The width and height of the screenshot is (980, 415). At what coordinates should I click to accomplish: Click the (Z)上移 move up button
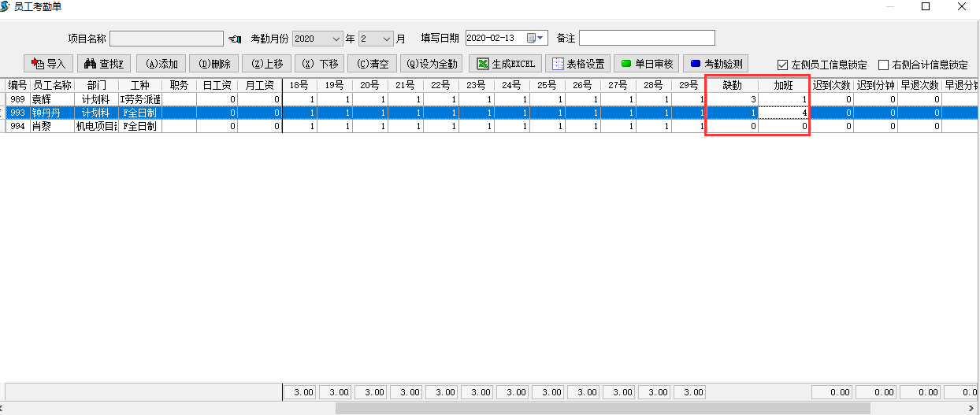click(266, 64)
